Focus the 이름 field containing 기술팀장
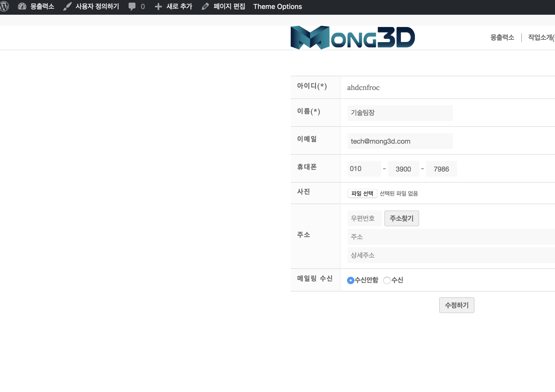 400,113
